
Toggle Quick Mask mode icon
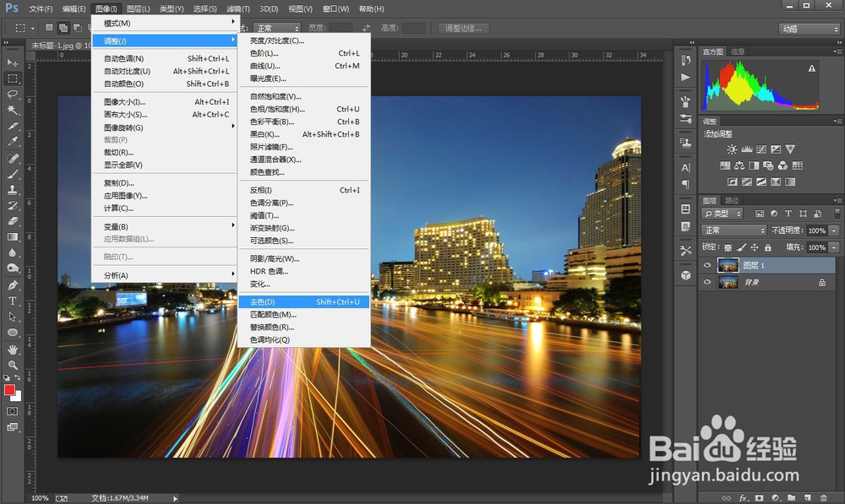[13, 411]
